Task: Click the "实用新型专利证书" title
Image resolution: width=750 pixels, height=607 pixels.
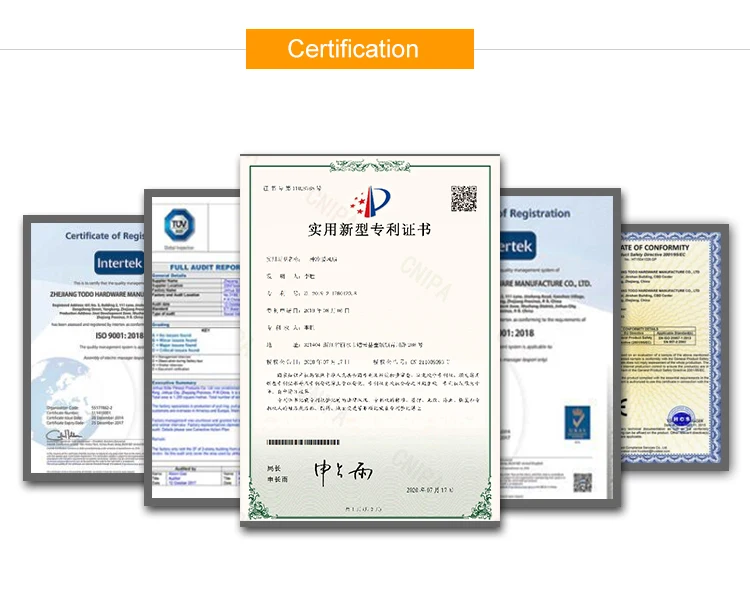Action: point(369,230)
